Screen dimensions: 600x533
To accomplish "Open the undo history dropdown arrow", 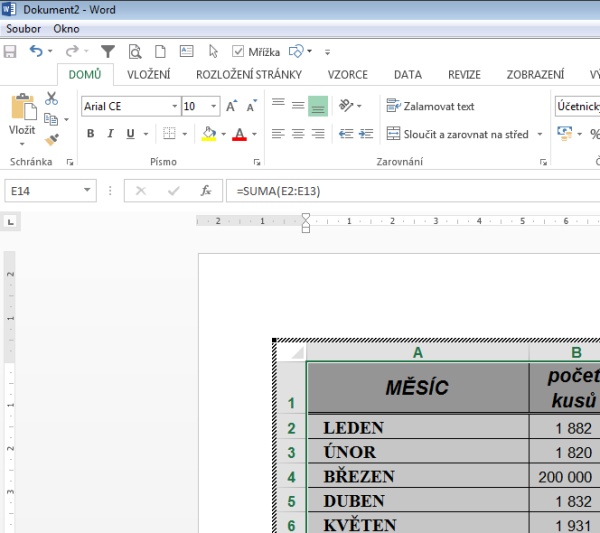I will pos(50,51).
